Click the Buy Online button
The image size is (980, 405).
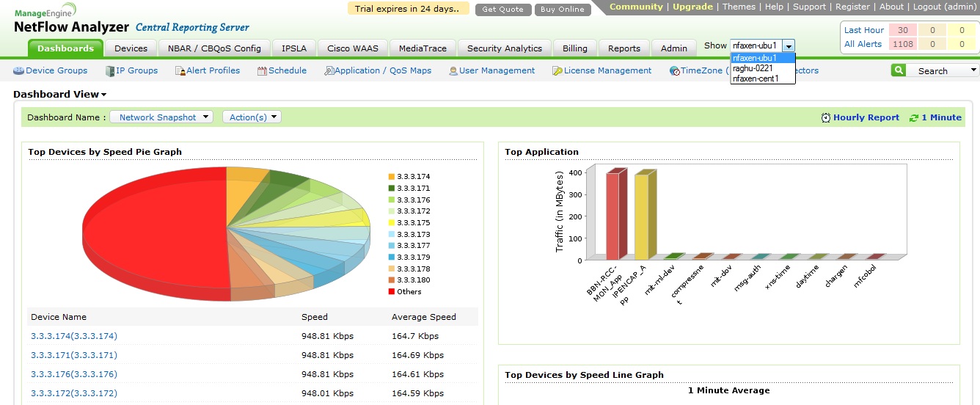coord(563,10)
